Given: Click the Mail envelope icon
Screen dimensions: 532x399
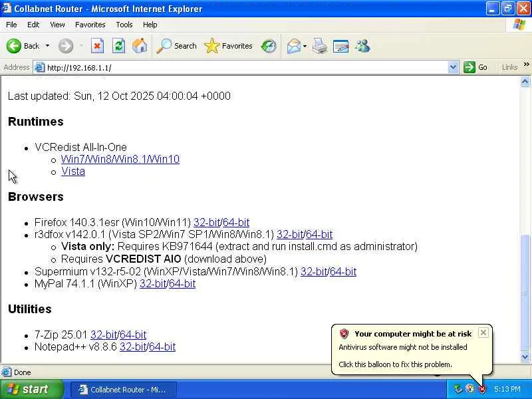Looking at the screenshot, I should click(x=294, y=46).
